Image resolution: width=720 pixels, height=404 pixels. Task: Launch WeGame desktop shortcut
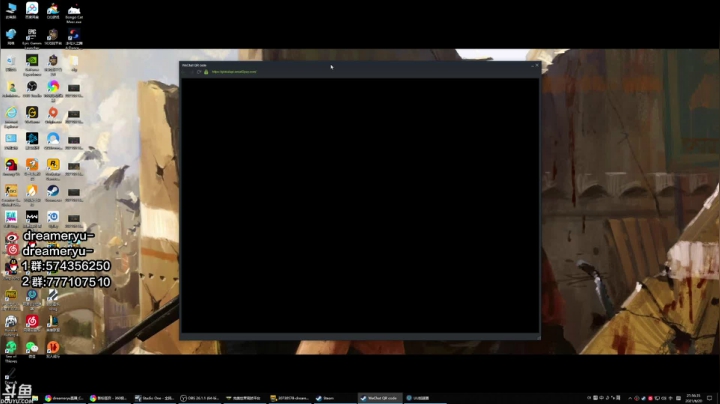pyautogui.click(x=32, y=115)
